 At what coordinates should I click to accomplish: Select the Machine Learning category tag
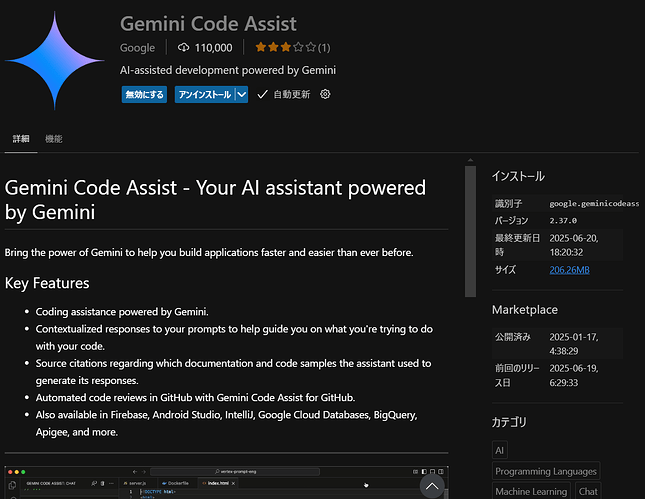click(531, 491)
